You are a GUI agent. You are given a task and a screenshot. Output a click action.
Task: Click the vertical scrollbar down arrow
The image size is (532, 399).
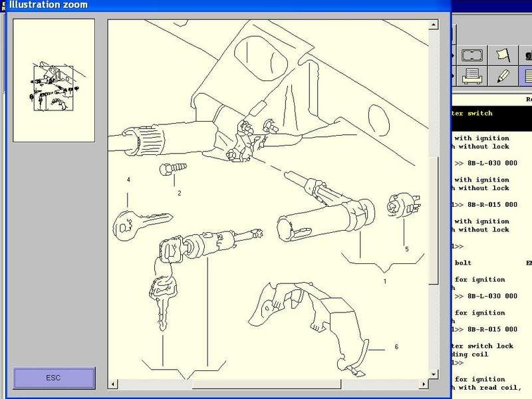(x=434, y=374)
